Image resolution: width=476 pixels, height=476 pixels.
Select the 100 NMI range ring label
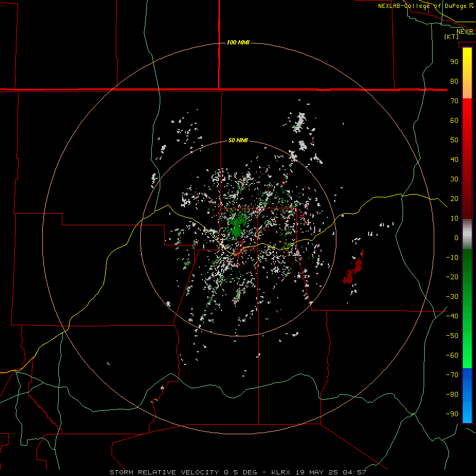coord(238,42)
